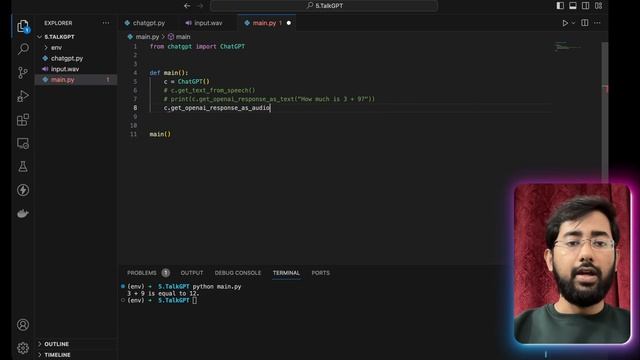This screenshot has height=360, width=640.
Task: Click the commented print response line
Action: coord(269,99)
